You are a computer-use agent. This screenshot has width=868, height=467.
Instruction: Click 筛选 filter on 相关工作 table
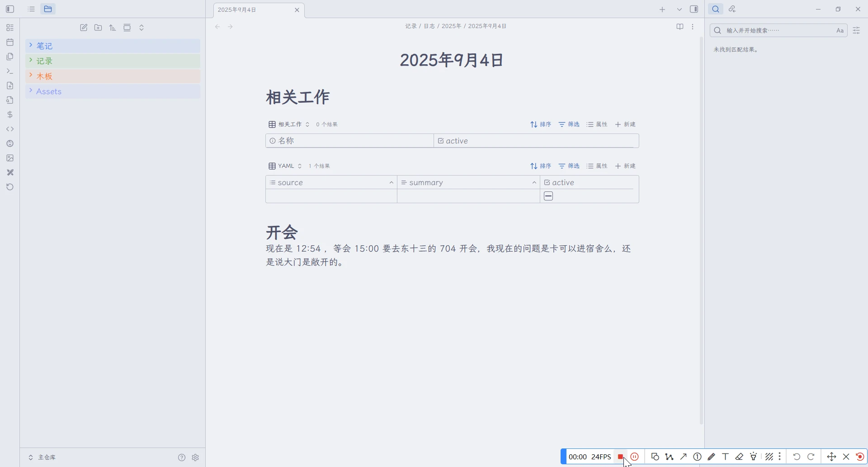[x=569, y=124]
